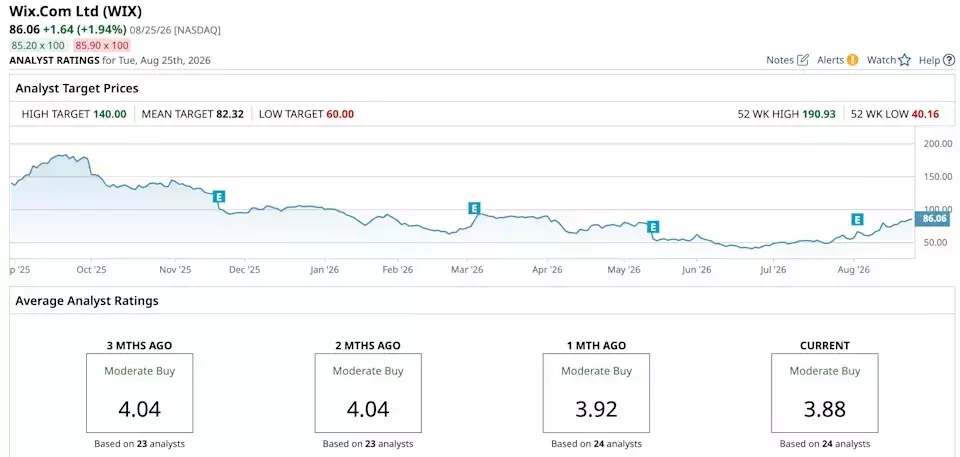The image size is (960, 457).
Task: Click the Jan '26 axis label
Action: (x=324, y=269)
